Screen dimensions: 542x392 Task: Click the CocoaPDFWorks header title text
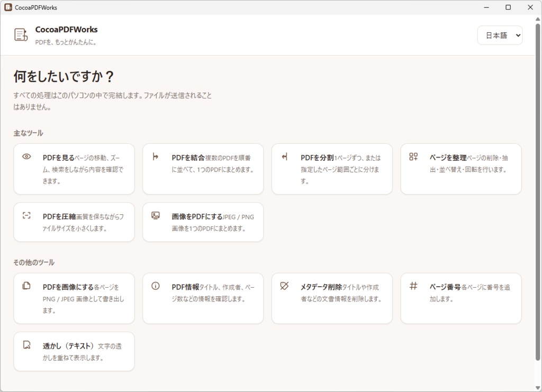tap(66, 30)
